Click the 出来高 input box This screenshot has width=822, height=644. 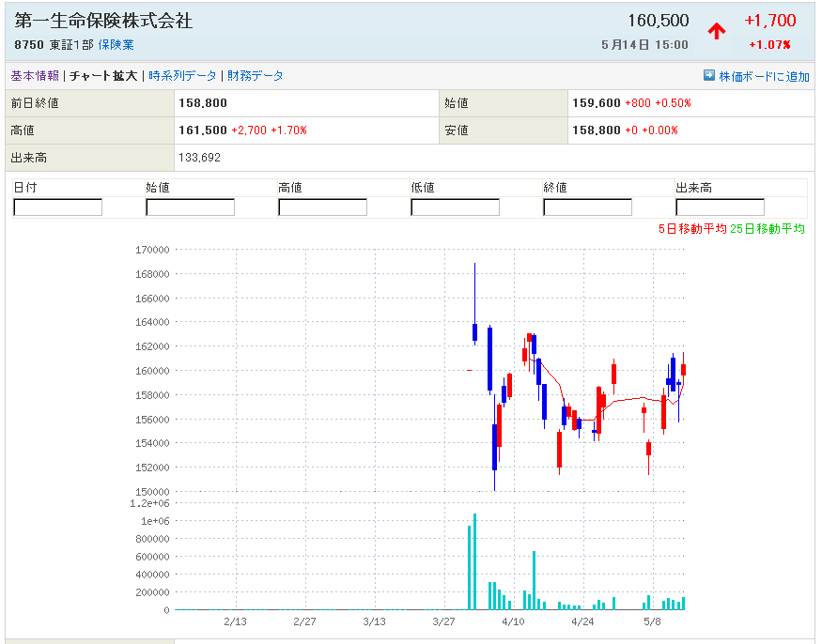pos(721,207)
